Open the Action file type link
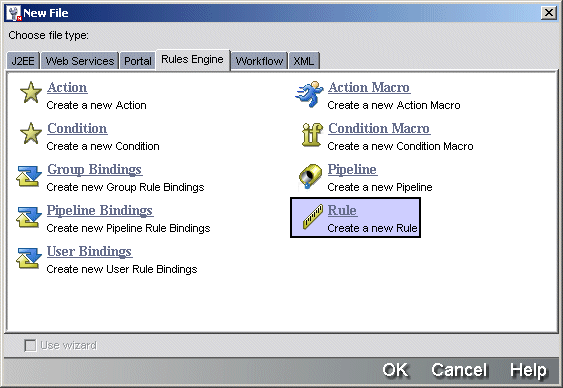This screenshot has height=388, width=563. 67,87
